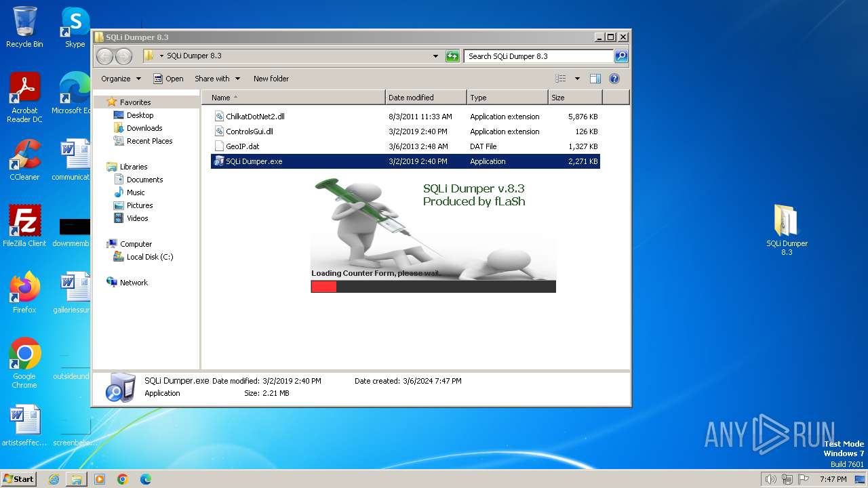Click the network tray icon

click(787, 479)
